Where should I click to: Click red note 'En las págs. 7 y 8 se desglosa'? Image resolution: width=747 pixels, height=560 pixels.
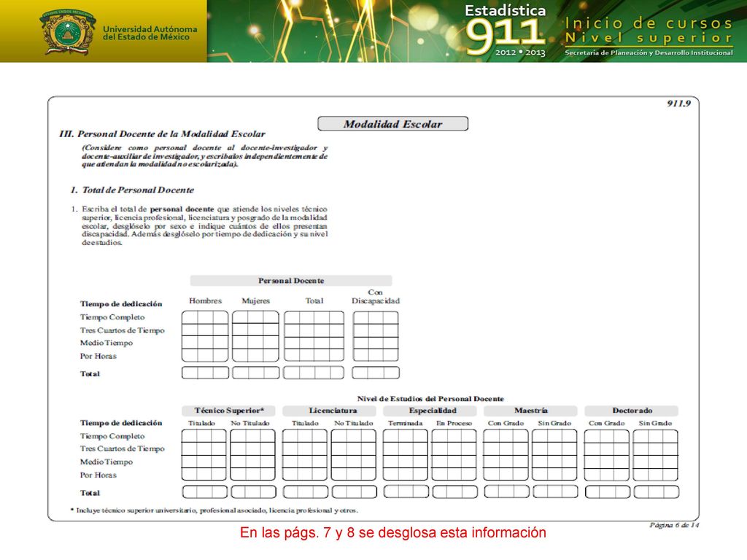click(393, 532)
